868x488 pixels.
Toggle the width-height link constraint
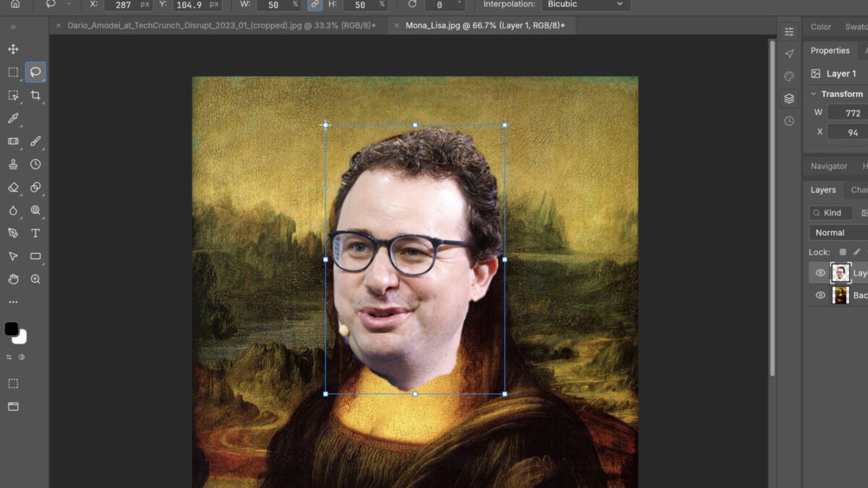314,4
